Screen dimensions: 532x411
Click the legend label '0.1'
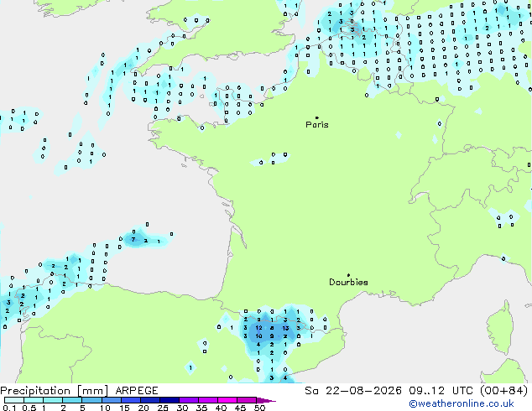click(9, 408)
